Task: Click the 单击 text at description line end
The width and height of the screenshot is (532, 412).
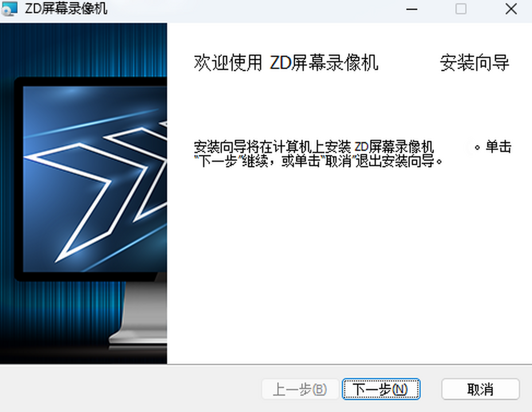Action: (499, 147)
